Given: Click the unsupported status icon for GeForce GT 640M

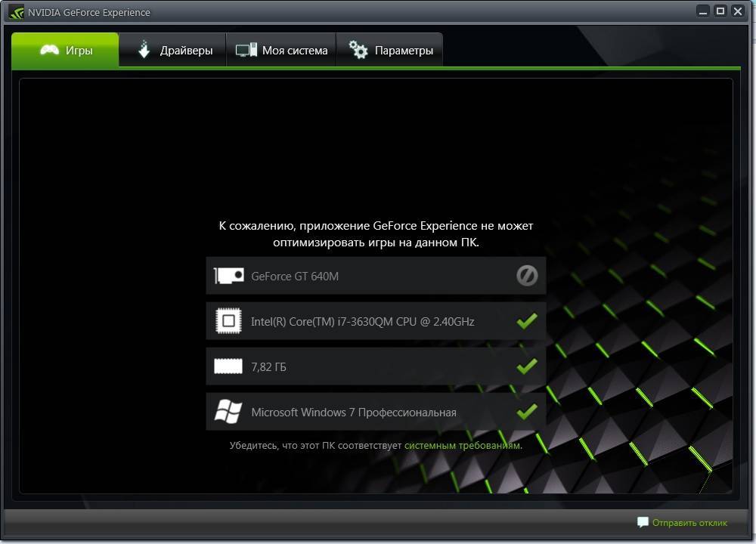Looking at the screenshot, I should click(527, 276).
